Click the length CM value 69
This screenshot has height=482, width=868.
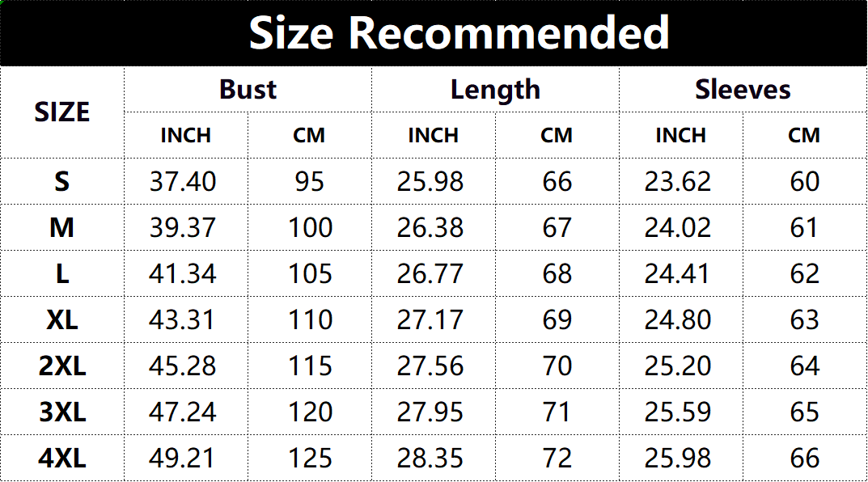point(557,319)
